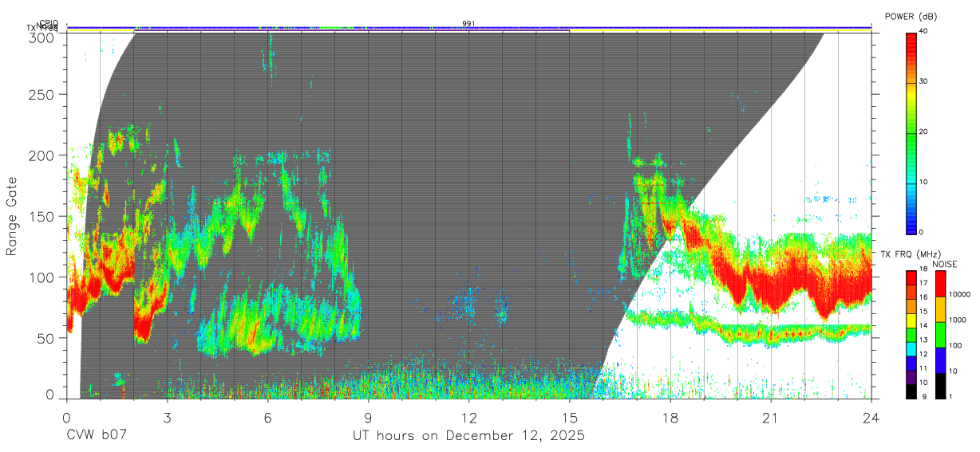Click the '13' value on the TX FRQ scale
The width and height of the screenshot is (980, 452).
923,340
